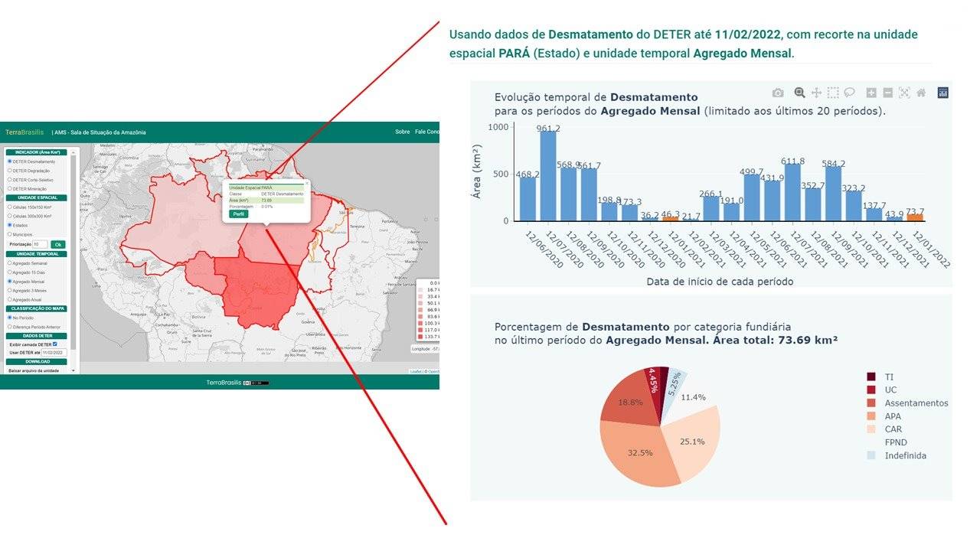Viewport: 980px width, 551px height.
Task: Pick the lasso select tool
Action: tap(850, 93)
